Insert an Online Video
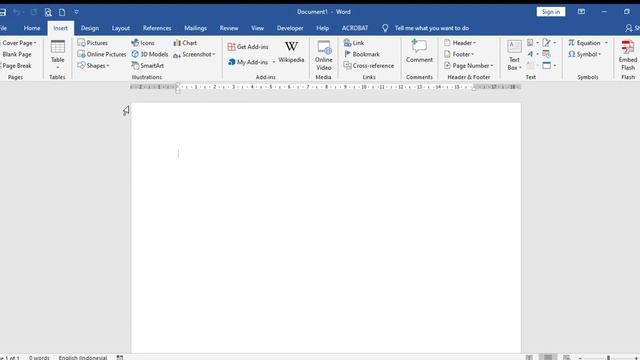This screenshot has height=360, width=640. pyautogui.click(x=324, y=56)
